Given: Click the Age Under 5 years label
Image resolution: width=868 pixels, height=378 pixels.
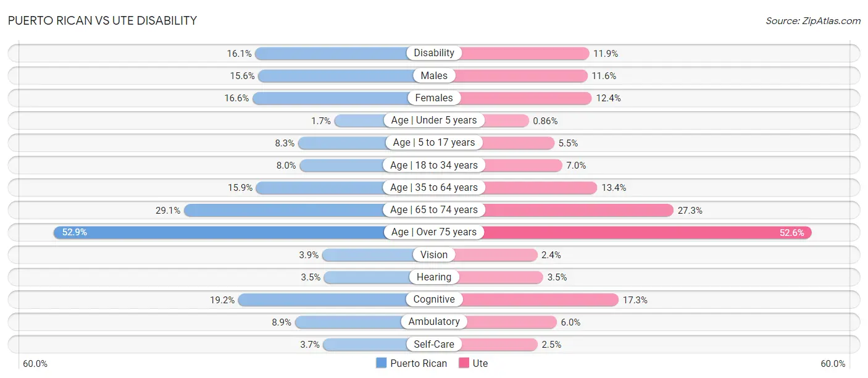Looking at the screenshot, I should pyautogui.click(x=434, y=120).
